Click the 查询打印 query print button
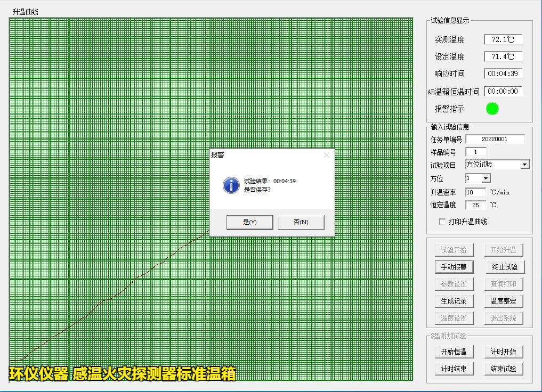Image resolution: width=542 pixels, height=392 pixels. (504, 284)
